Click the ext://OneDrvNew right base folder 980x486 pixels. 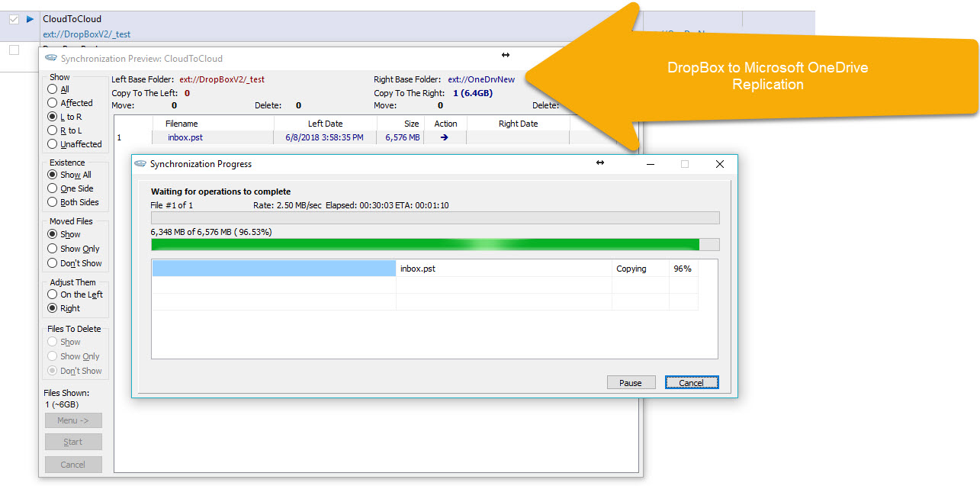481,79
